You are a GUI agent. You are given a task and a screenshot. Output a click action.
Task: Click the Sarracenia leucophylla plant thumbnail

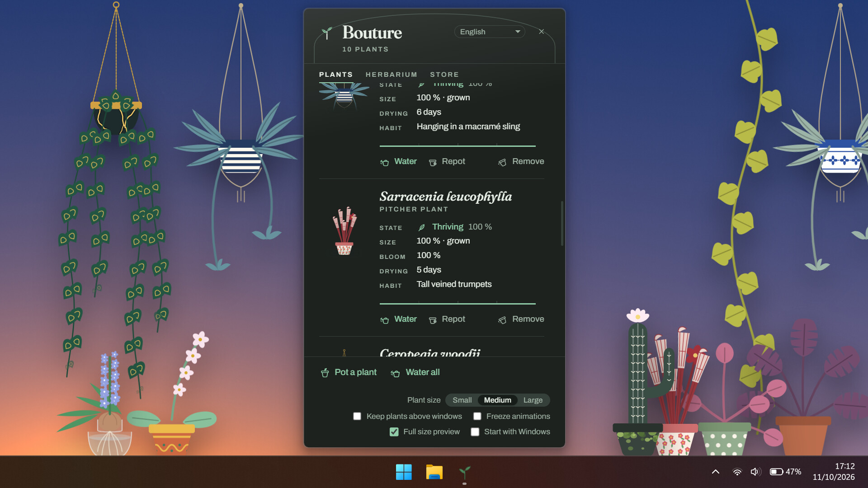pyautogui.click(x=344, y=231)
